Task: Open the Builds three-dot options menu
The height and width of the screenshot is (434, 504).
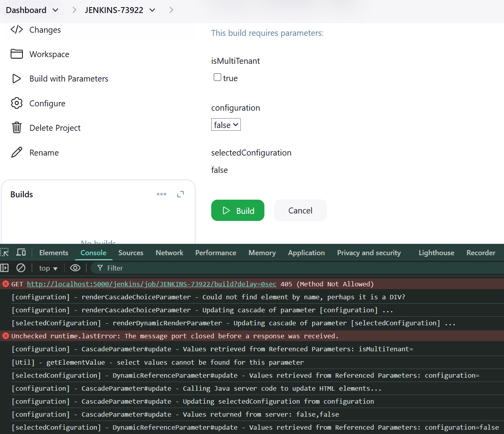Action: pos(162,194)
